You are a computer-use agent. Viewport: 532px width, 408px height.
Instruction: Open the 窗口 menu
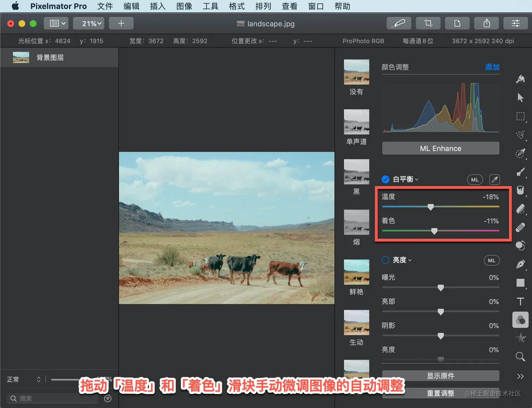tap(316, 6)
